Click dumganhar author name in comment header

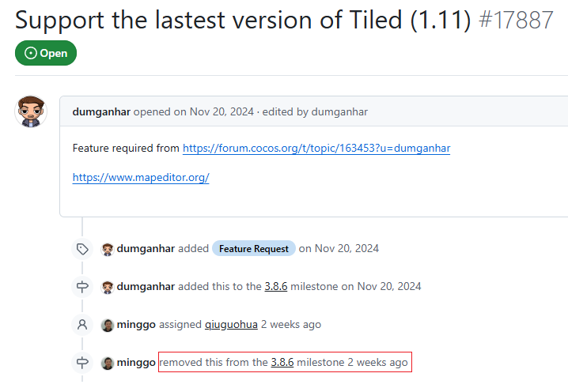[101, 112]
